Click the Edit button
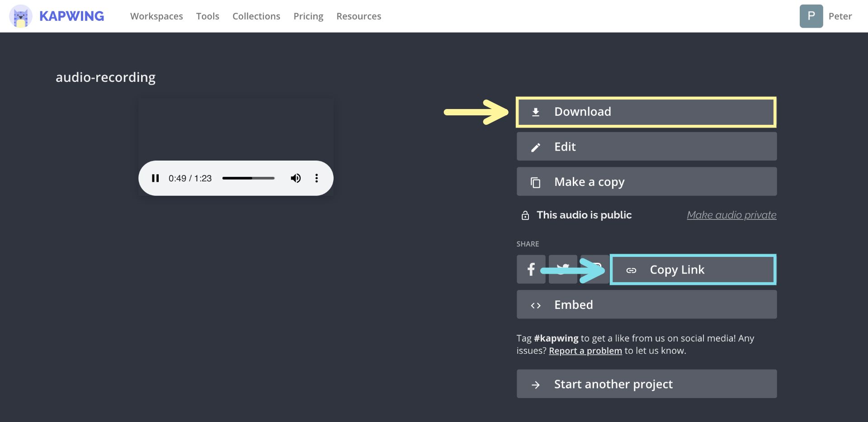868x422 pixels. coord(646,147)
